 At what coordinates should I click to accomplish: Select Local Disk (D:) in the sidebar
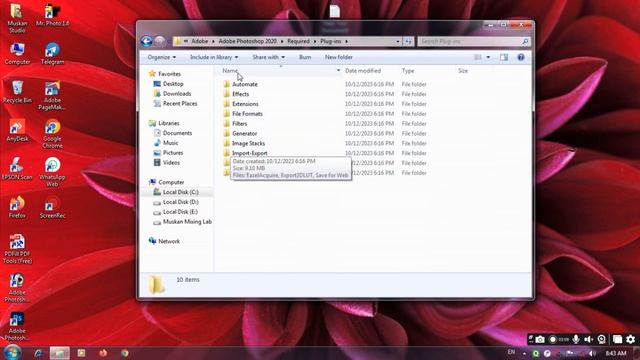pyautogui.click(x=180, y=202)
